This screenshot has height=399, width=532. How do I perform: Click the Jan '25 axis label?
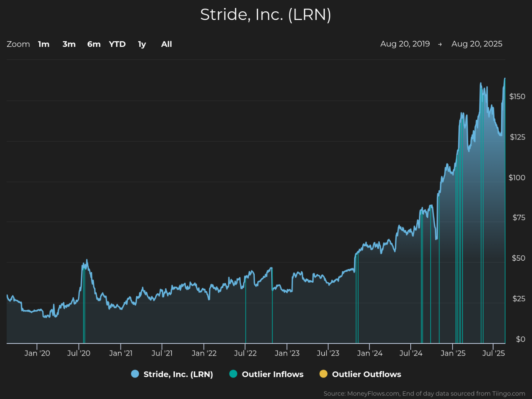pyautogui.click(x=453, y=353)
